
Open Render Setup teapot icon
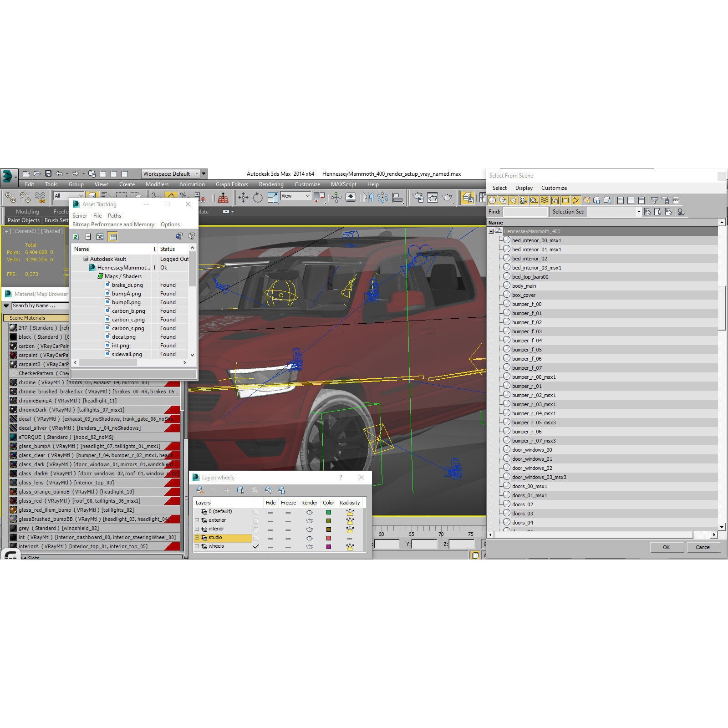[418, 197]
